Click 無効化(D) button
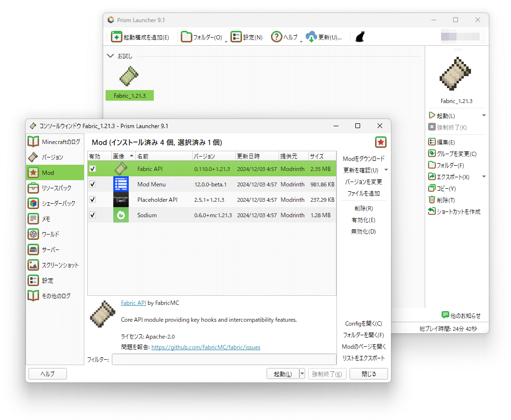The height and width of the screenshot is (420, 511). coord(363,232)
